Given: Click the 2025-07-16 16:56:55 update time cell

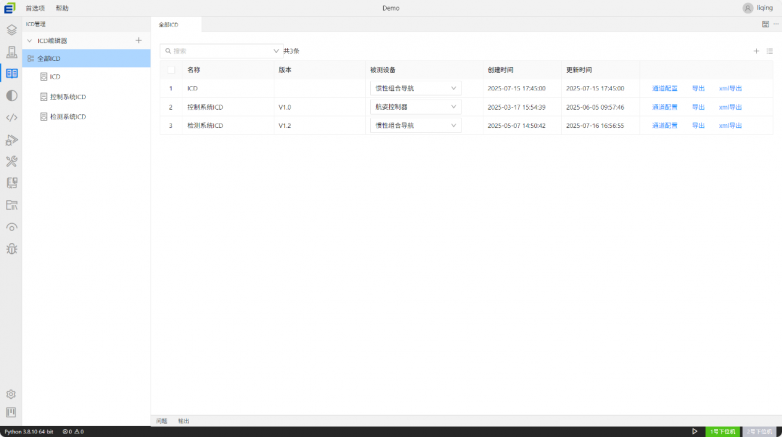Looking at the screenshot, I should pos(595,126).
